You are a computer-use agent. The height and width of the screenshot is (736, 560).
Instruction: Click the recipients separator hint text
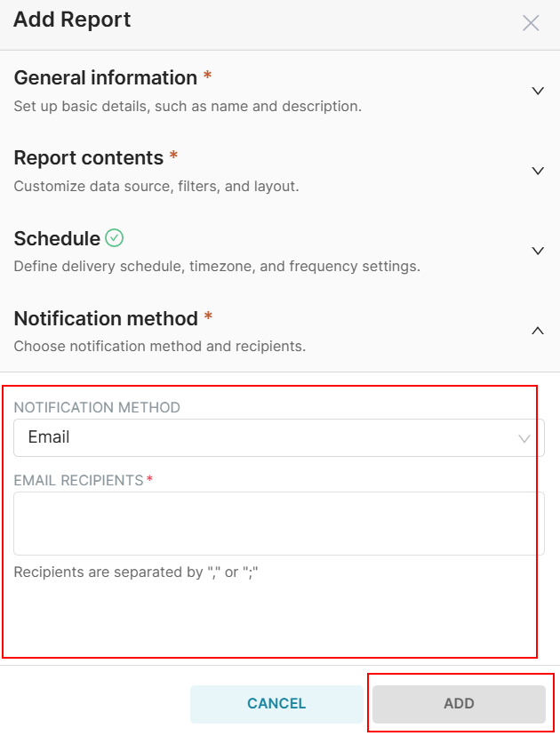pyautogui.click(x=135, y=572)
